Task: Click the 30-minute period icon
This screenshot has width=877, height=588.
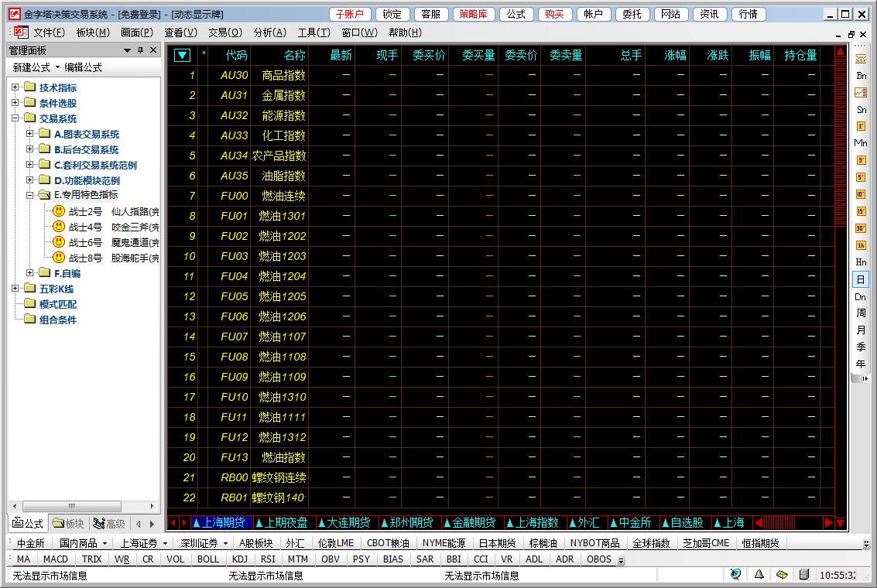Action: coord(861,228)
